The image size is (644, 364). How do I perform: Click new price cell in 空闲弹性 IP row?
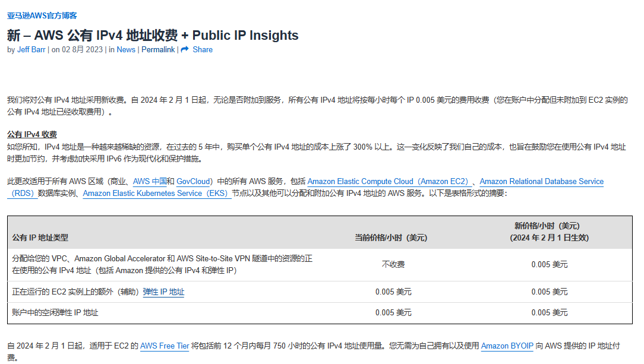point(549,313)
